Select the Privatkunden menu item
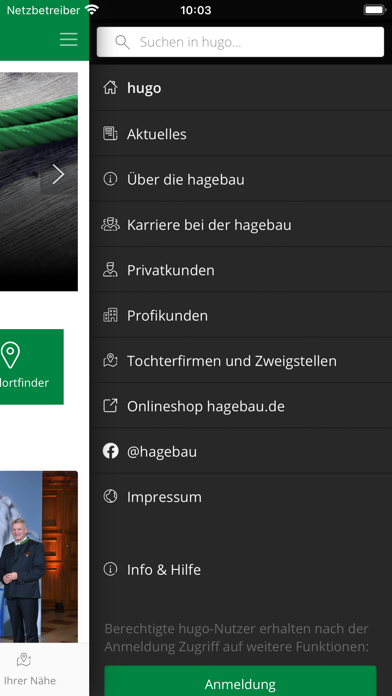Image resolution: width=392 pixels, height=696 pixels. click(x=241, y=270)
